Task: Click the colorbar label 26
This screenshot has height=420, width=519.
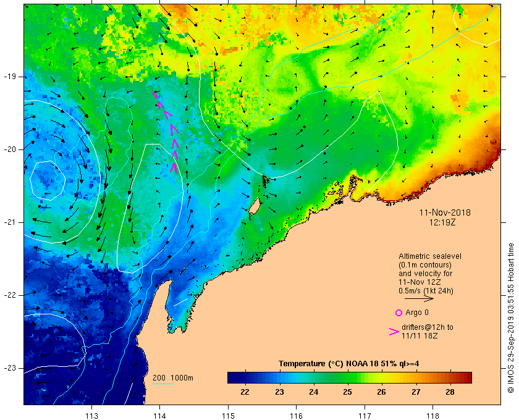Action: [x=381, y=392]
